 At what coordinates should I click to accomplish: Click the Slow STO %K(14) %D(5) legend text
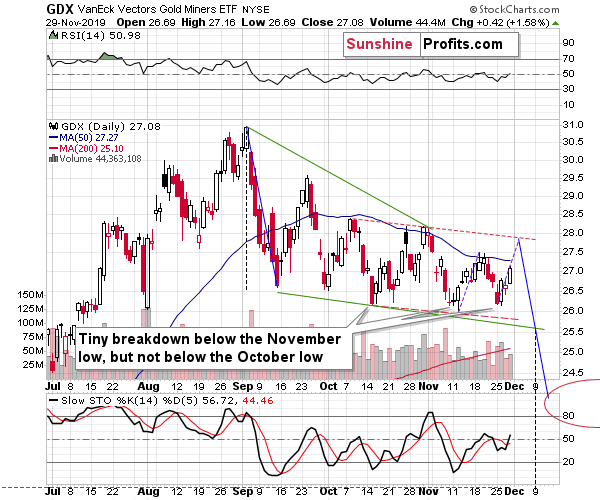pos(129,401)
